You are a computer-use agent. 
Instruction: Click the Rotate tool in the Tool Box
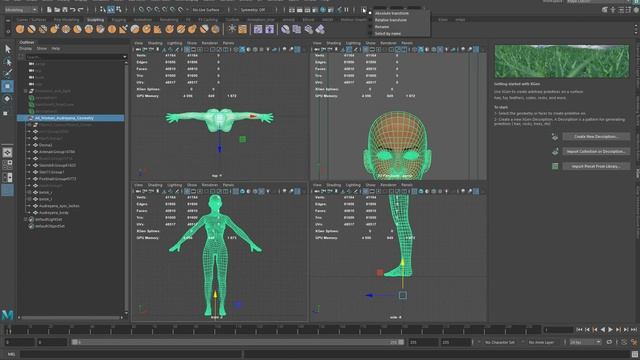8,99
